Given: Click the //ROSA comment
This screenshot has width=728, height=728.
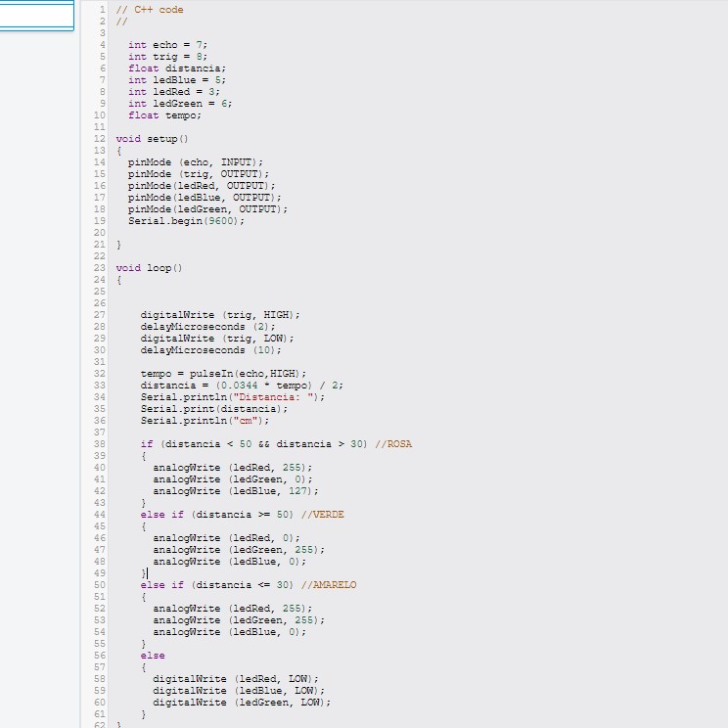Looking at the screenshot, I should click(392, 444).
